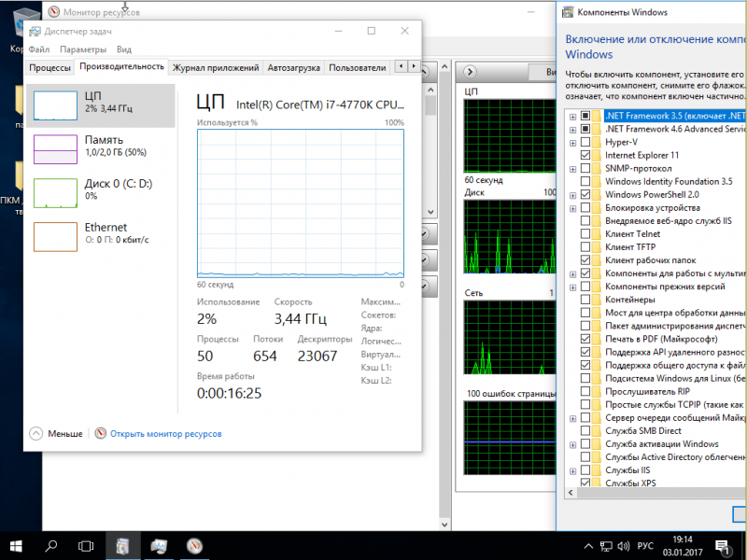Uncheck the Windows PowerShell 2.0 checkbox
Screen dimensions: 747x560
tap(585, 194)
